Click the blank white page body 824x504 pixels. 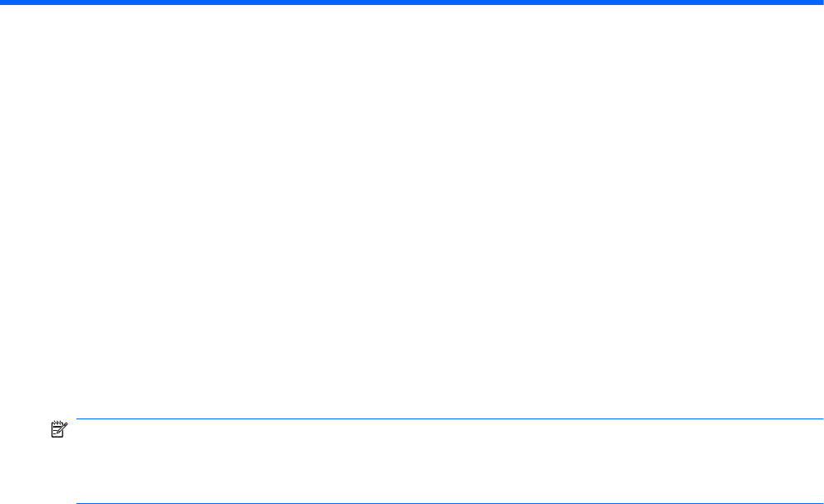click(412, 210)
